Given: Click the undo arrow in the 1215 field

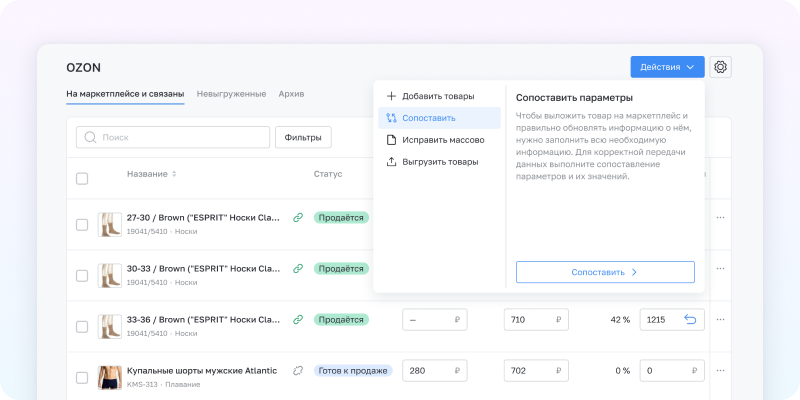Looking at the screenshot, I should click(x=689, y=320).
